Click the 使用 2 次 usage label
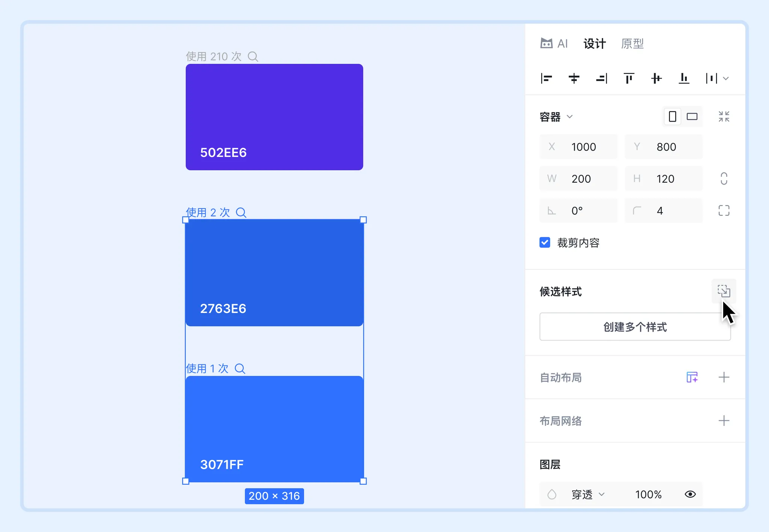 pos(208,213)
